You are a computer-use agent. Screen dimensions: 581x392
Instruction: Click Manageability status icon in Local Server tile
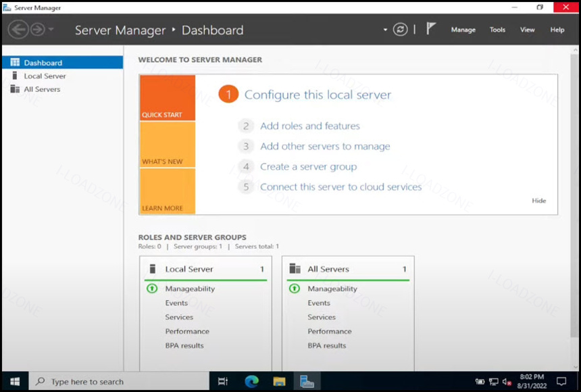[x=152, y=288]
